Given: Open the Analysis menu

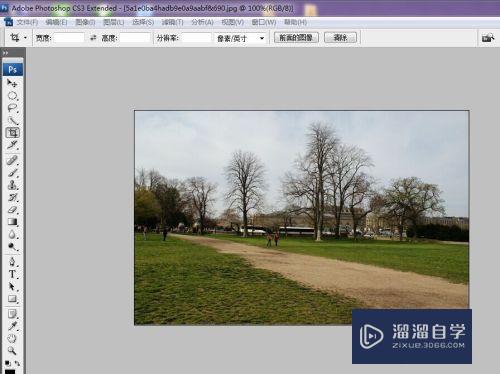Looking at the screenshot, I should pos(202,22).
